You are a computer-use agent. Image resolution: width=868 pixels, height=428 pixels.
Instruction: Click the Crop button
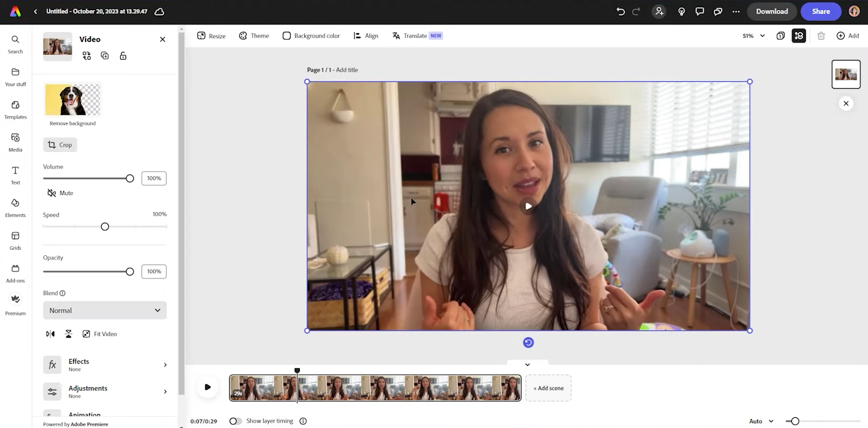[x=60, y=145]
